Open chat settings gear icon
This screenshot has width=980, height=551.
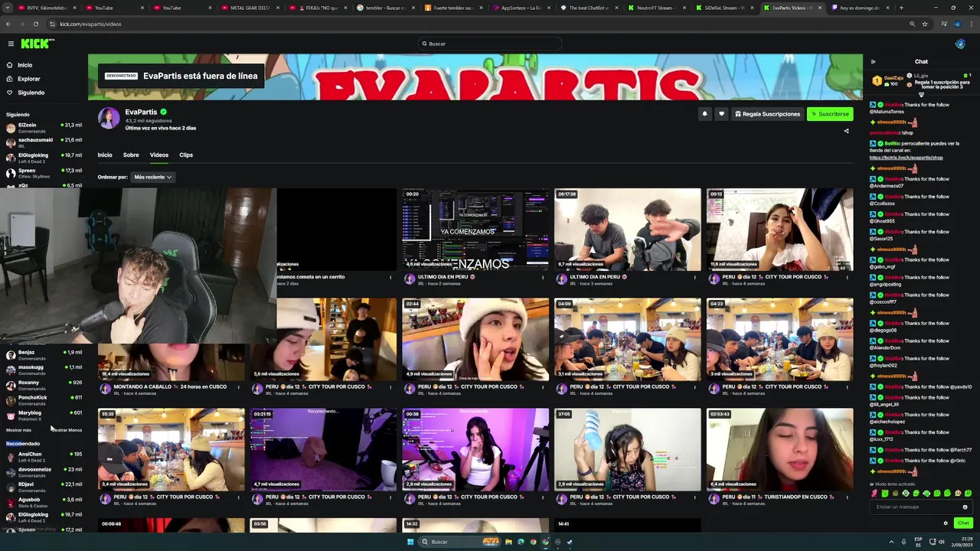(x=946, y=523)
